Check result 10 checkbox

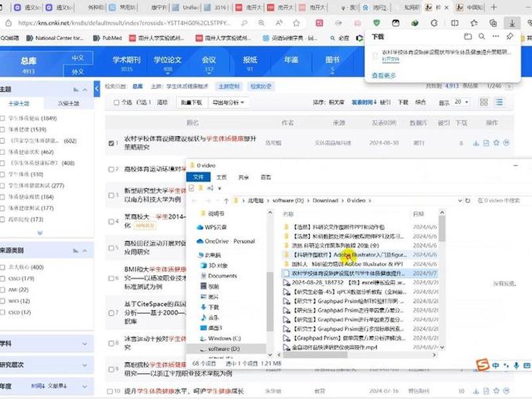(x=110, y=391)
